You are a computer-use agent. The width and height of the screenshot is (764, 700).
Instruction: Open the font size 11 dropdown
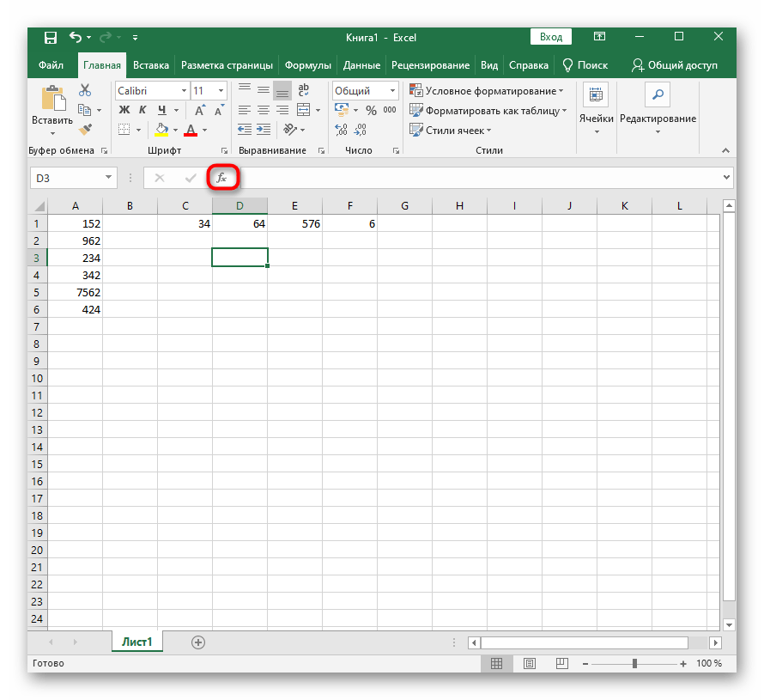[x=221, y=91]
